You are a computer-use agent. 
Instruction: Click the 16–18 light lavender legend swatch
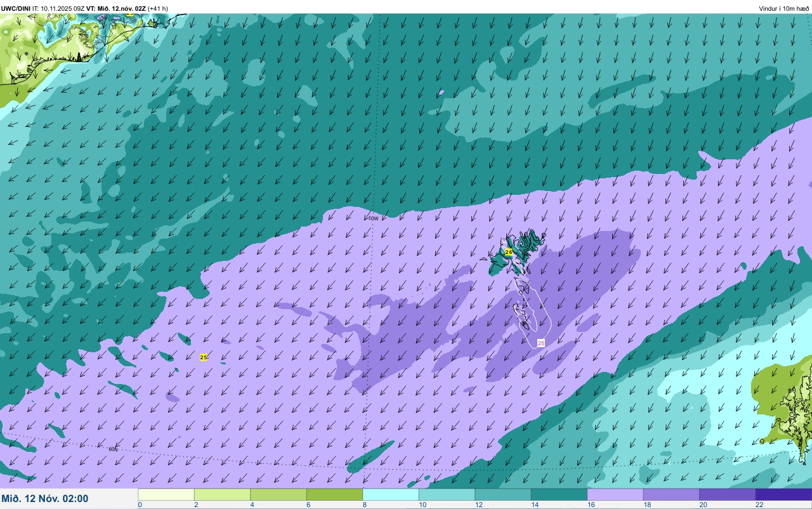615,494
